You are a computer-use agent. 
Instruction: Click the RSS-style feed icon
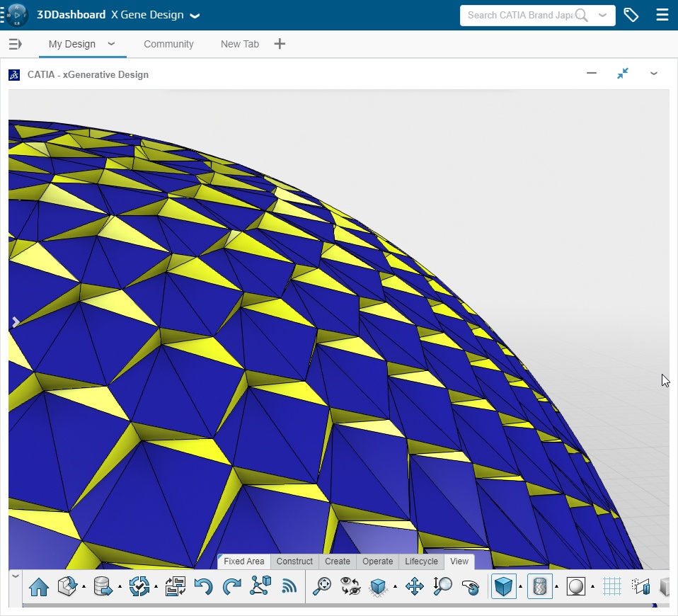[x=289, y=586]
